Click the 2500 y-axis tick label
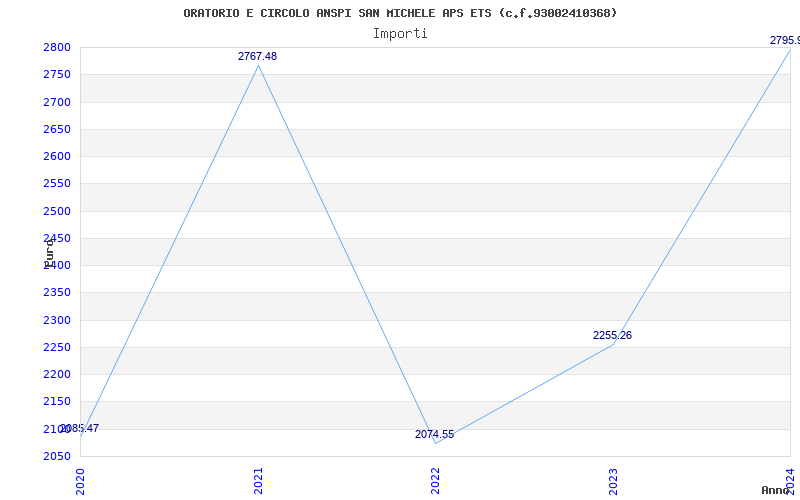This screenshot has width=800, height=500. click(57, 211)
